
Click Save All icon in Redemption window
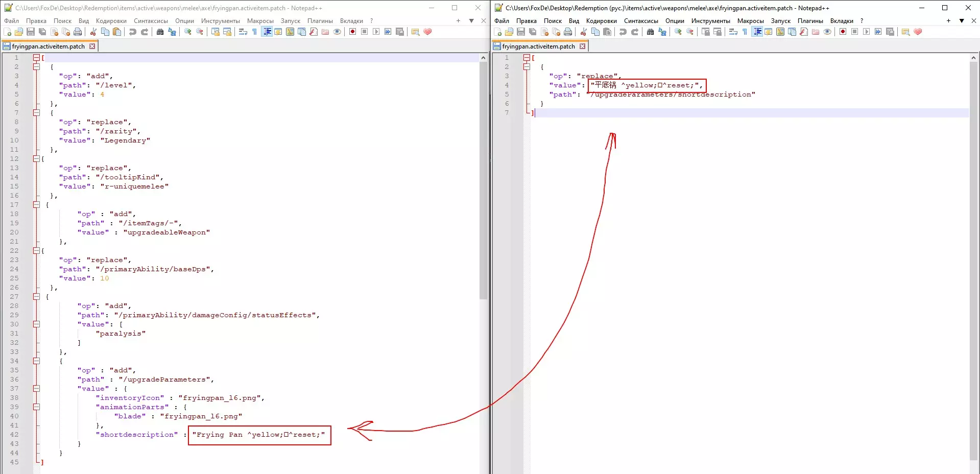click(x=42, y=32)
